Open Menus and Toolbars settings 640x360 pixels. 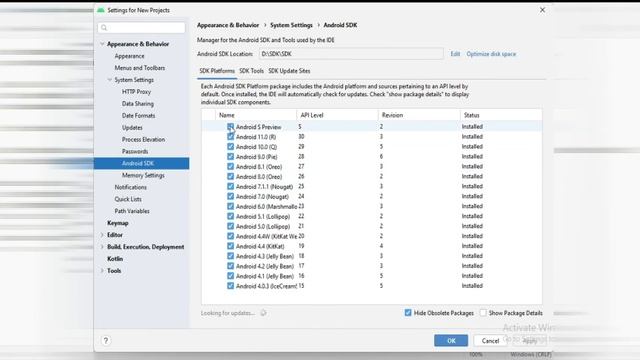(140, 68)
